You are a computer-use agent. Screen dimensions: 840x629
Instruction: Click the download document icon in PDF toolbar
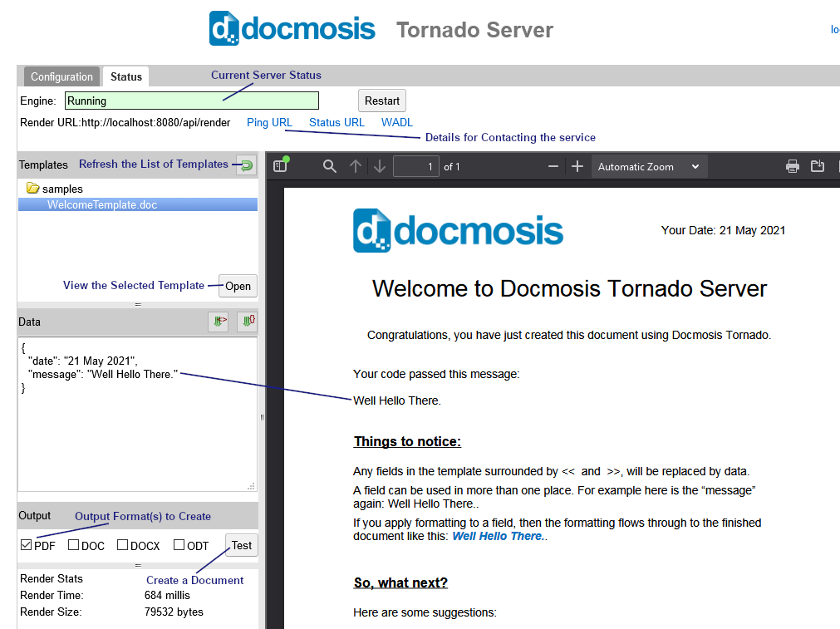click(818, 166)
